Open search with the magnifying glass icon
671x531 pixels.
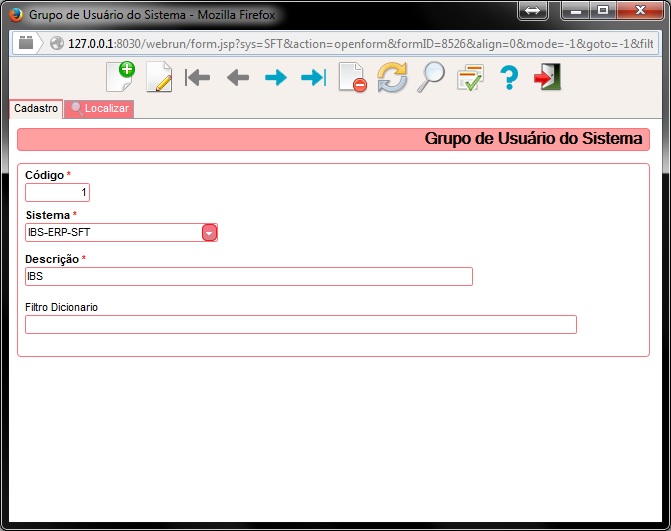431,77
